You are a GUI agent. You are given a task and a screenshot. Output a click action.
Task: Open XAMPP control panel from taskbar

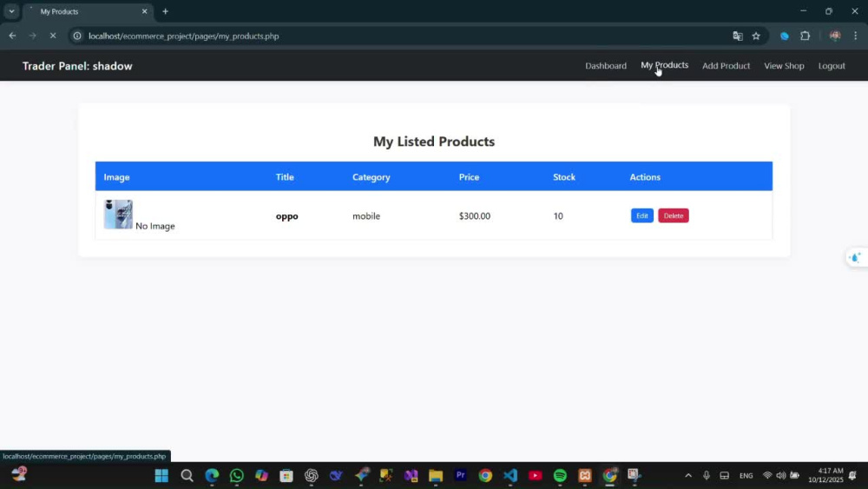[x=585, y=476]
